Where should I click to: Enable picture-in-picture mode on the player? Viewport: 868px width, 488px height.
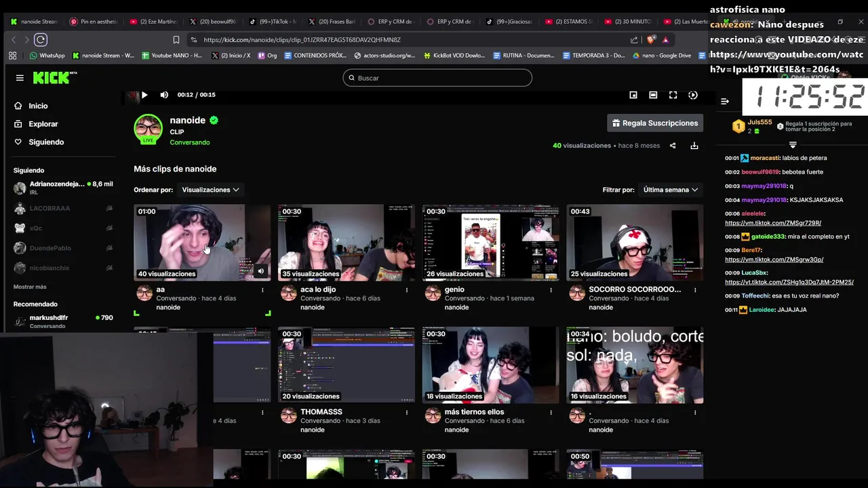[x=633, y=95]
